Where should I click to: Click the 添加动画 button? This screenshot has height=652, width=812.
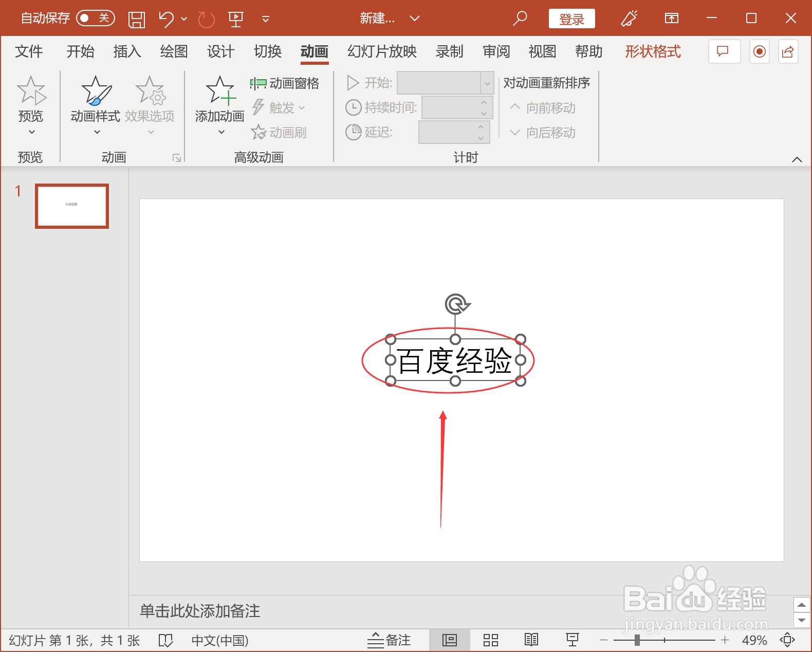(220, 105)
